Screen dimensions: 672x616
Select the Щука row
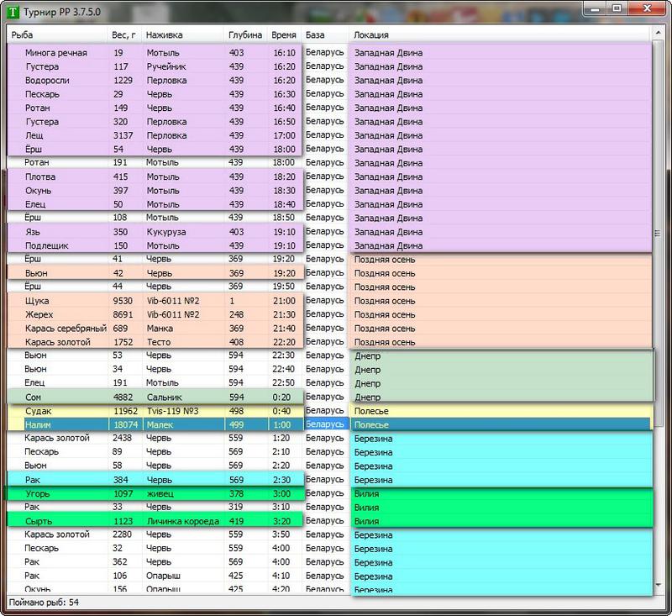pos(329,301)
